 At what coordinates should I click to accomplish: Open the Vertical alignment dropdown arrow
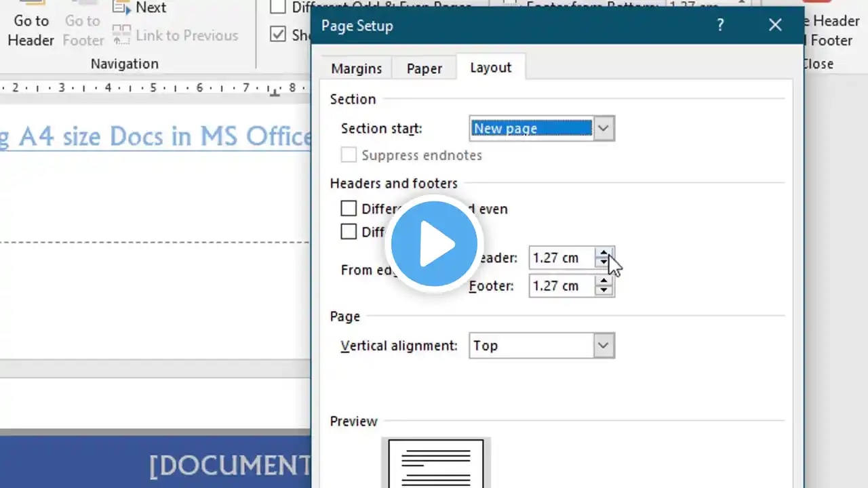pyautogui.click(x=604, y=346)
